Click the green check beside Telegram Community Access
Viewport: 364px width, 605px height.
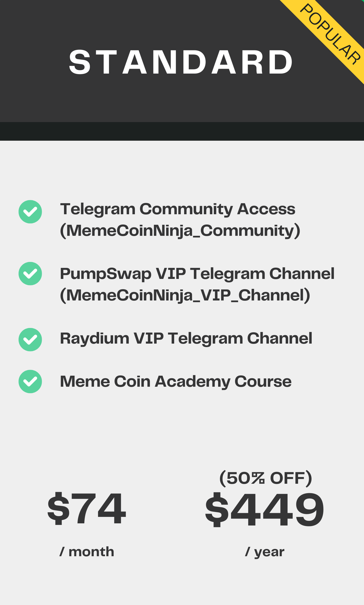30,212
